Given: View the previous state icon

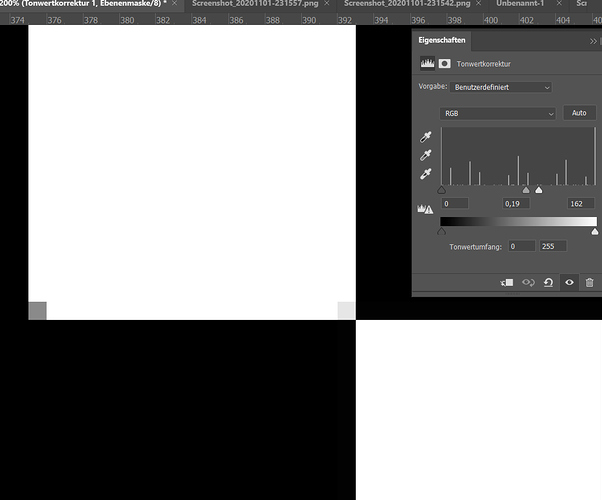Looking at the screenshot, I should [x=528, y=283].
